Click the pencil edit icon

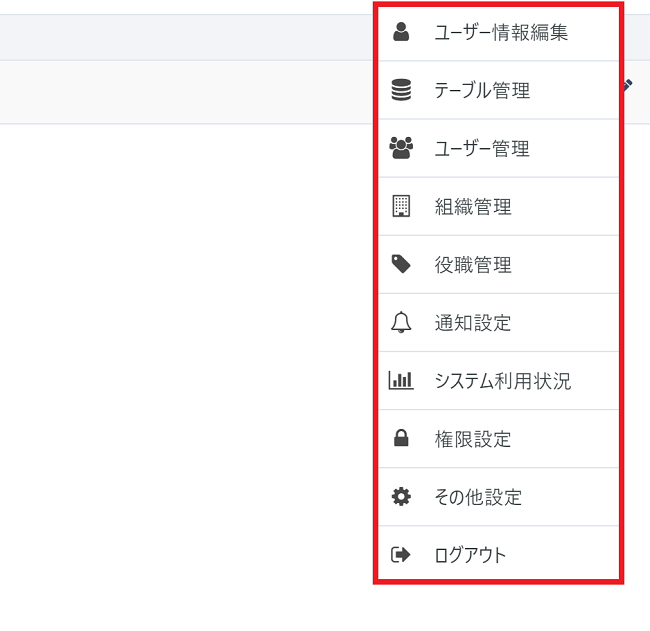point(627,86)
